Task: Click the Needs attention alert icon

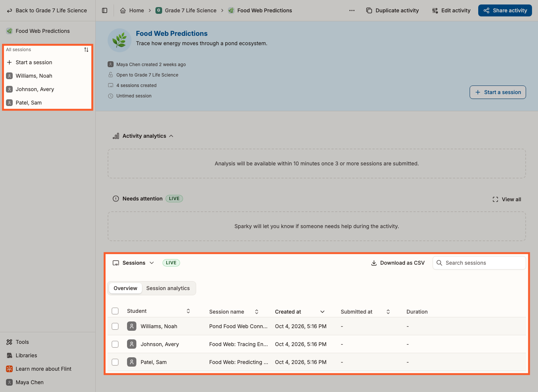Action: [x=116, y=199]
